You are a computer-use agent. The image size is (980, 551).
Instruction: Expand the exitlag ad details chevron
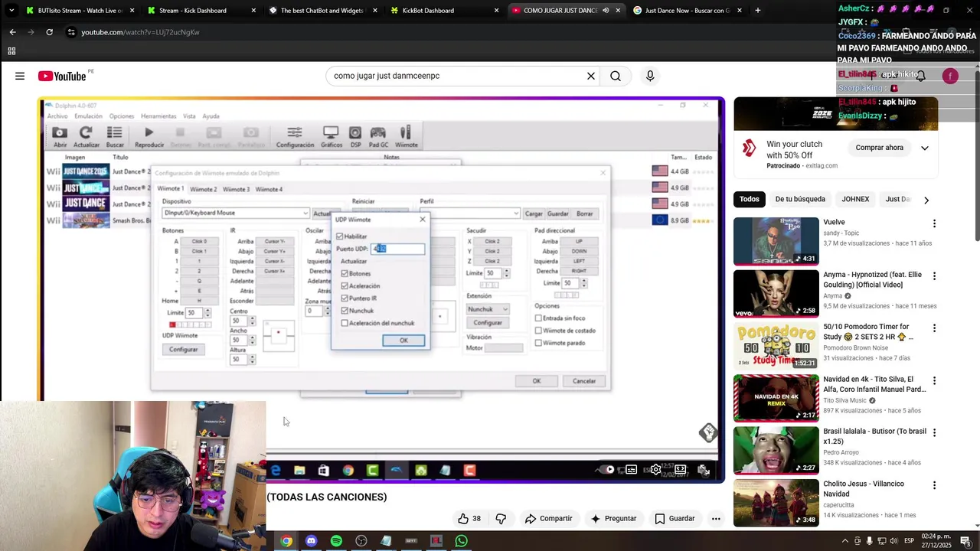pyautogui.click(x=925, y=148)
